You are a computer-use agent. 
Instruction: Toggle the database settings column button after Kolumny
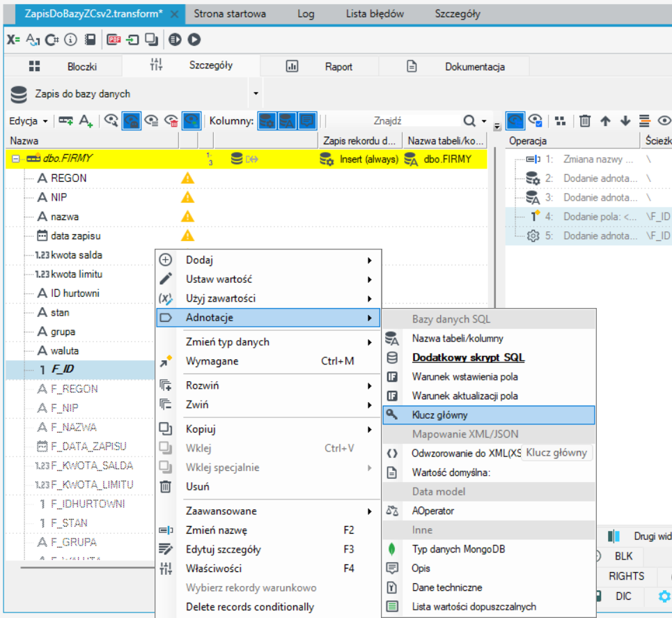[x=267, y=121]
